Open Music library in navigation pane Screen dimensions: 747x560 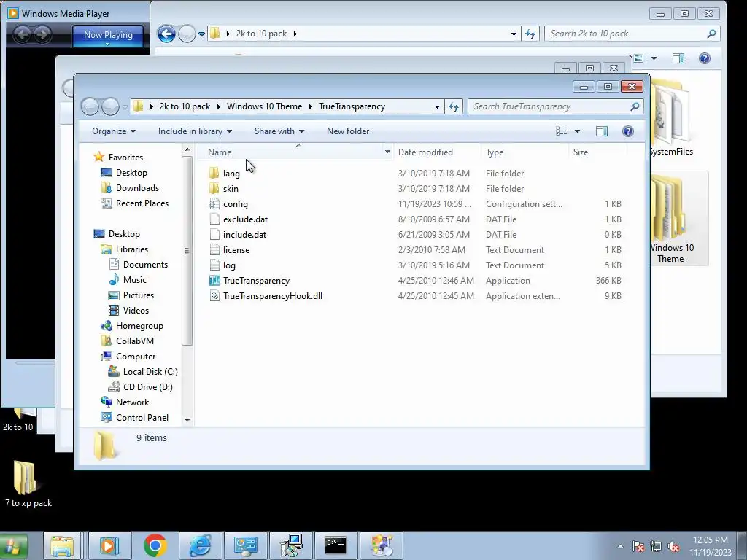coord(134,279)
